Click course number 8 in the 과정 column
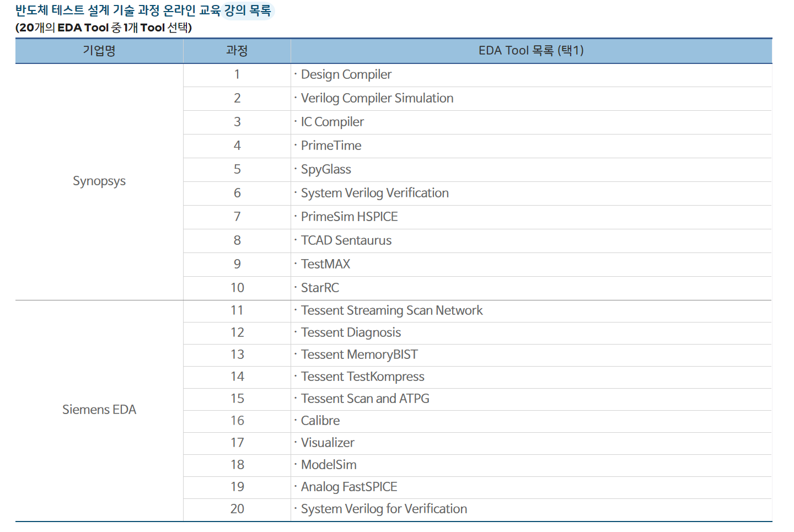Image resolution: width=794 pixels, height=532 pixels. 237,240
